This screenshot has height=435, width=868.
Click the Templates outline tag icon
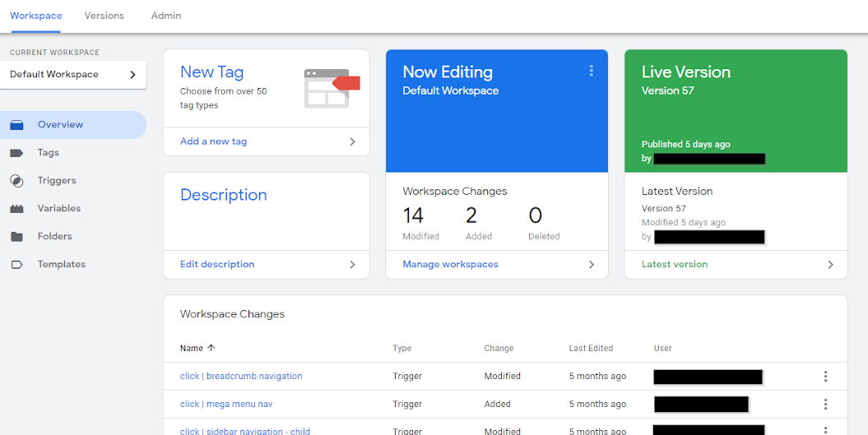click(x=16, y=265)
